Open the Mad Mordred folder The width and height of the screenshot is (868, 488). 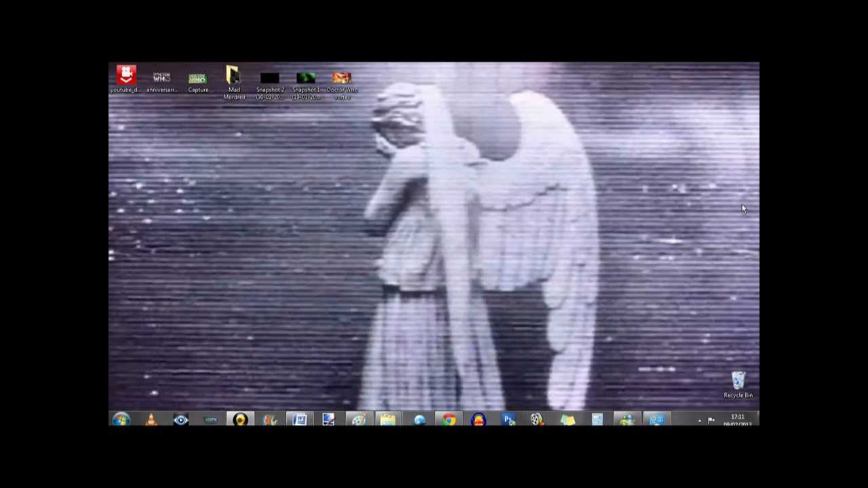pyautogui.click(x=234, y=80)
